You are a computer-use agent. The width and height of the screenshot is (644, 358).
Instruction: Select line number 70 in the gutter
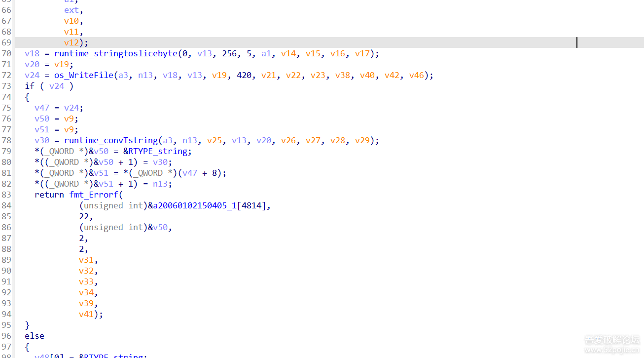(x=6, y=53)
